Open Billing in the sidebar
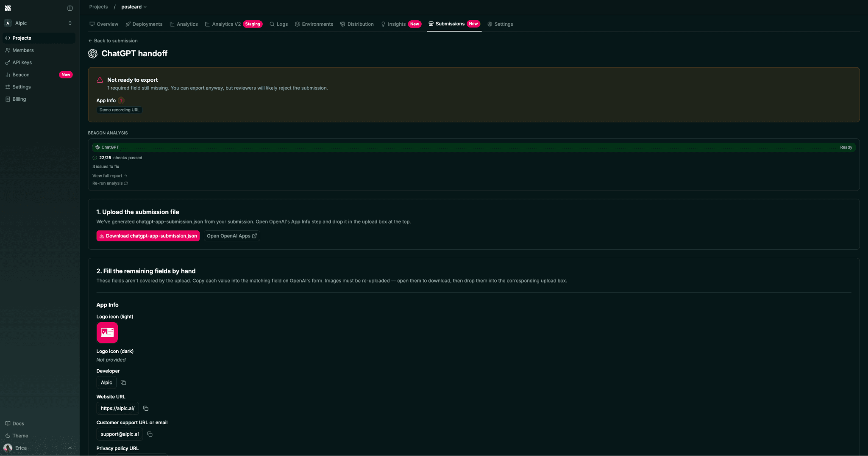The image size is (868, 456). click(x=39, y=99)
